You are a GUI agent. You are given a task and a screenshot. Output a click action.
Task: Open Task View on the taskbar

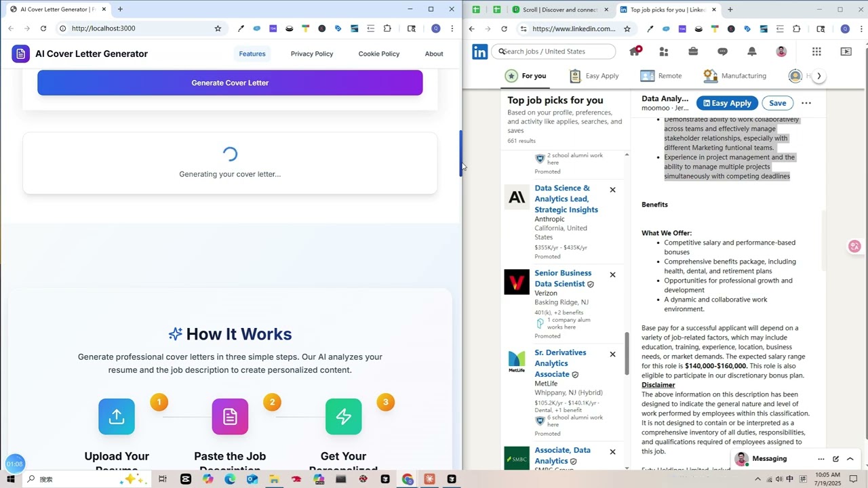163,479
